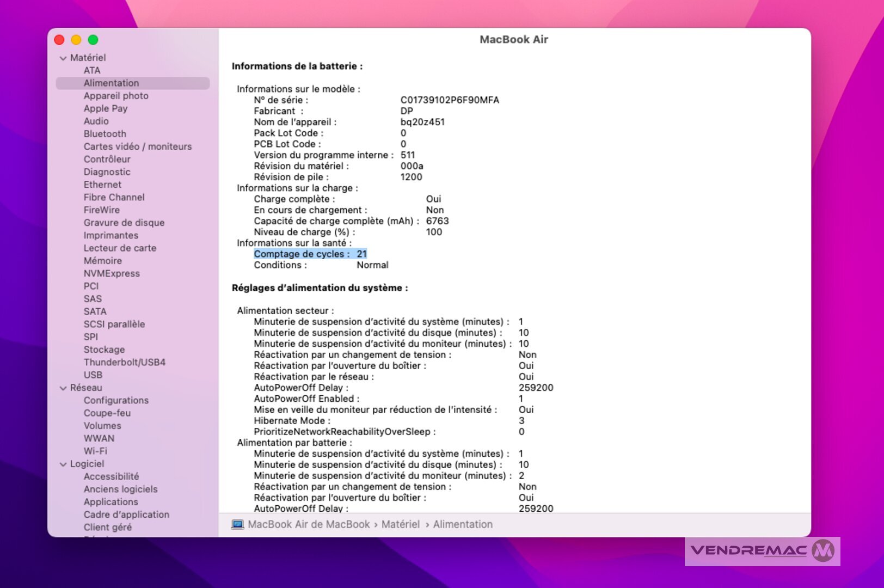This screenshot has width=884, height=588.
Task: Collapse the Logiciel section
Action: coord(63,464)
